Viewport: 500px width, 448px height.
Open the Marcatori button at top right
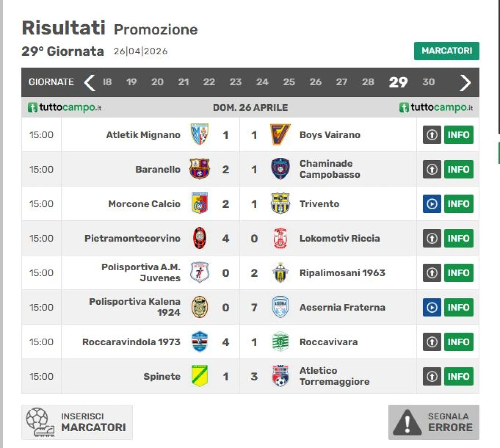pyautogui.click(x=446, y=51)
